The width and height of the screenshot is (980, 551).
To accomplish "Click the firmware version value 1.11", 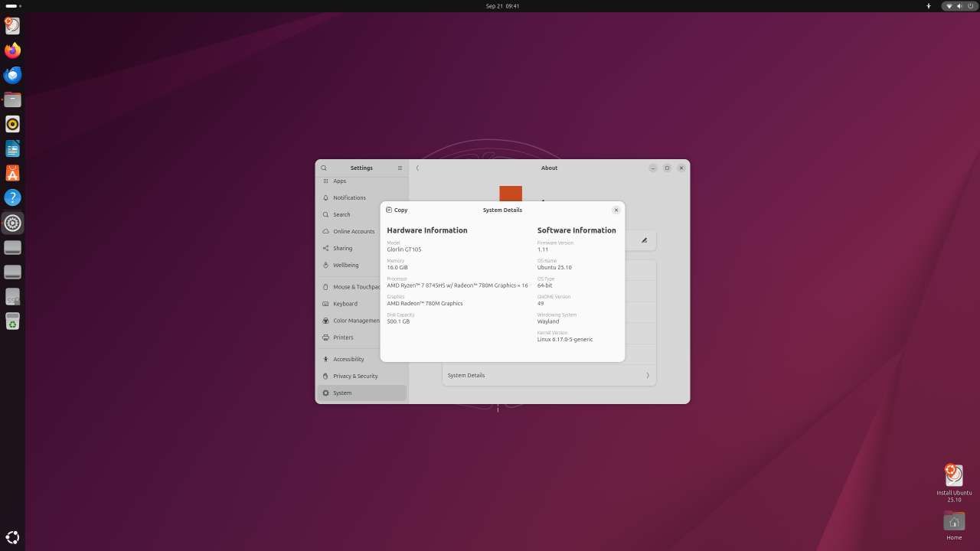I will [543, 249].
